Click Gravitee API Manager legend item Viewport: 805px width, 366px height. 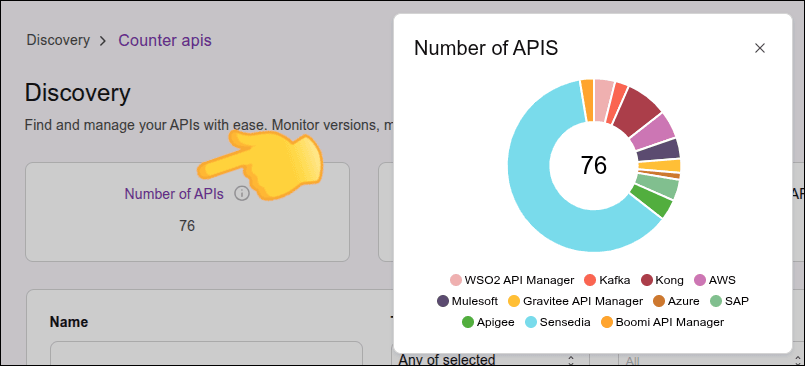tap(575, 301)
